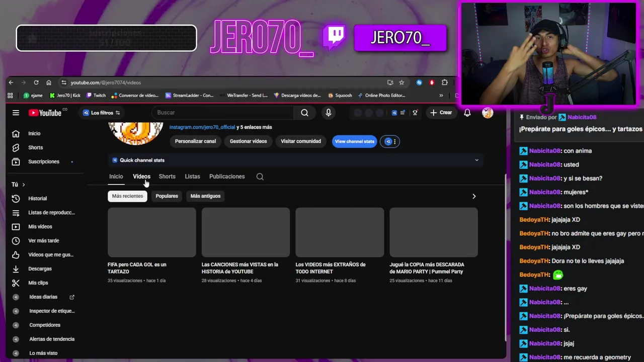Screen dimensions: 644x362
Task: Open the browser apps grid shortcut
Action: pos(10,95)
